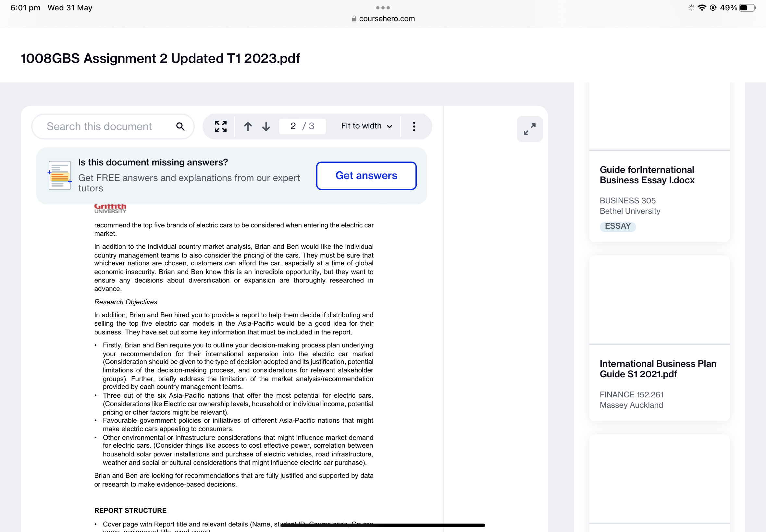Expand the document viewer with the diagonal arrows
766x532 pixels.
click(x=529, y=129)
